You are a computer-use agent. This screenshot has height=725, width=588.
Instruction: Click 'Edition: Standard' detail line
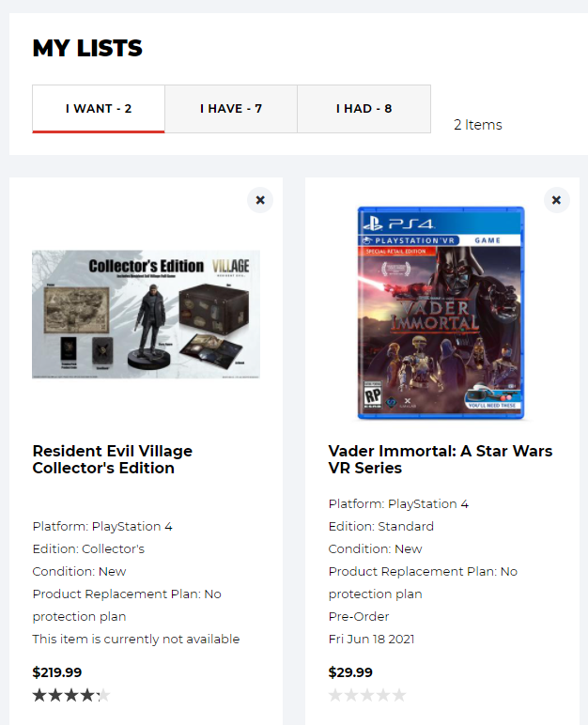click(381, 526)
